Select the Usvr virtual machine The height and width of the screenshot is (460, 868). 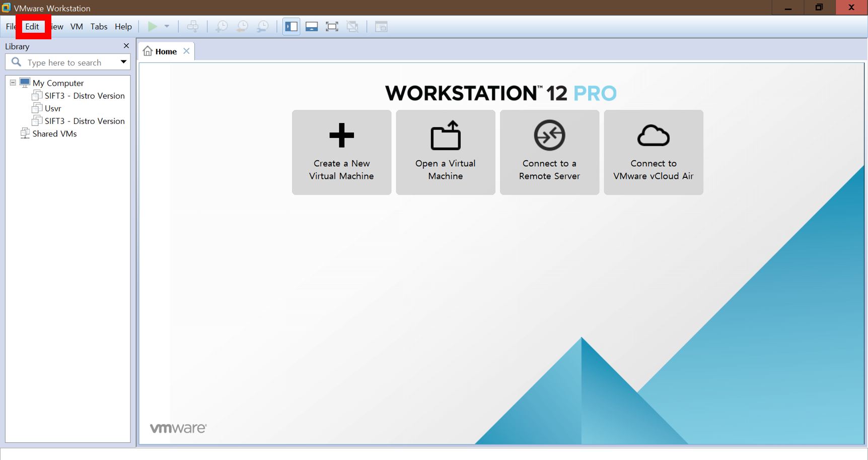[53, 108]
